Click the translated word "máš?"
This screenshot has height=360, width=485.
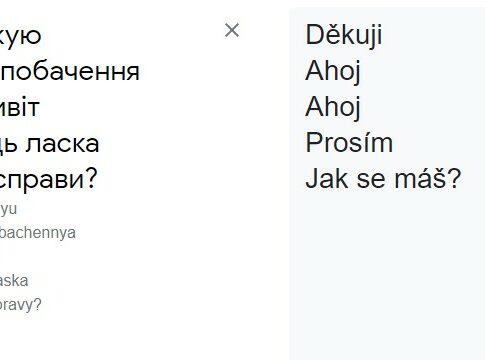[x=428, y=178]
